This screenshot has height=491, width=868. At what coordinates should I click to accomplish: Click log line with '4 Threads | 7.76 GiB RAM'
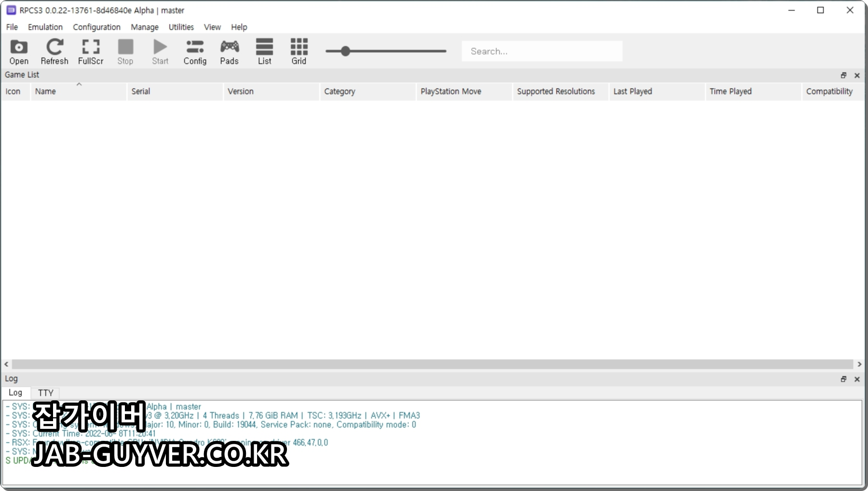213,415
